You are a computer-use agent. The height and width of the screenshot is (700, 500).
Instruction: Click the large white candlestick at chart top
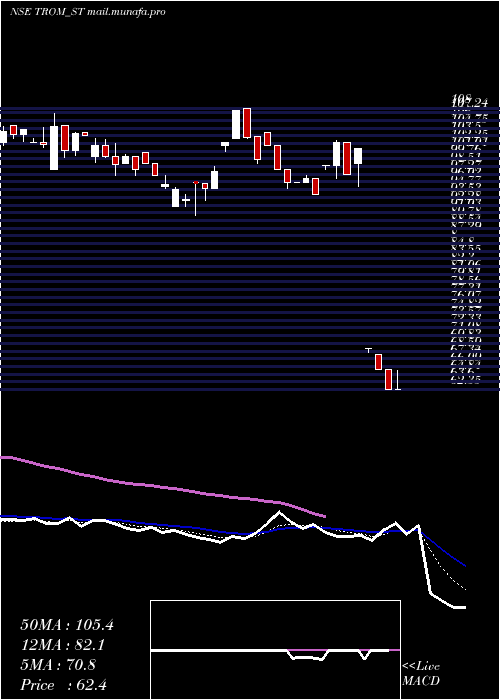[236, 124]
